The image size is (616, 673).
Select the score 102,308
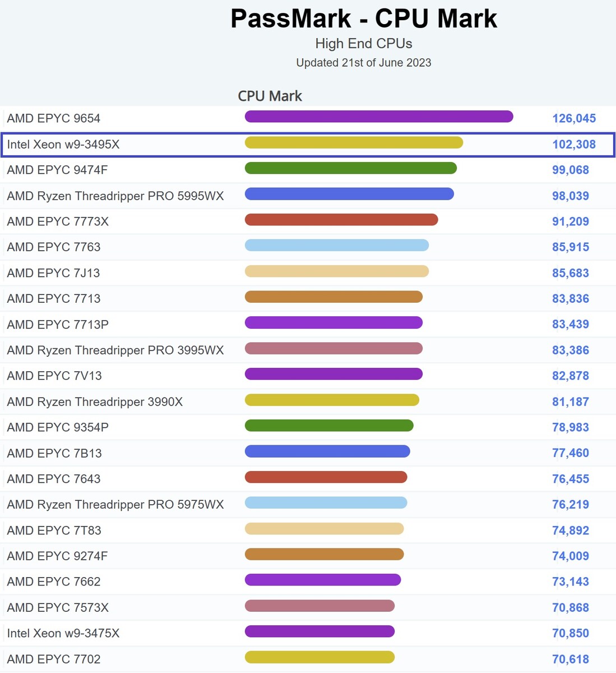[574, 144]
